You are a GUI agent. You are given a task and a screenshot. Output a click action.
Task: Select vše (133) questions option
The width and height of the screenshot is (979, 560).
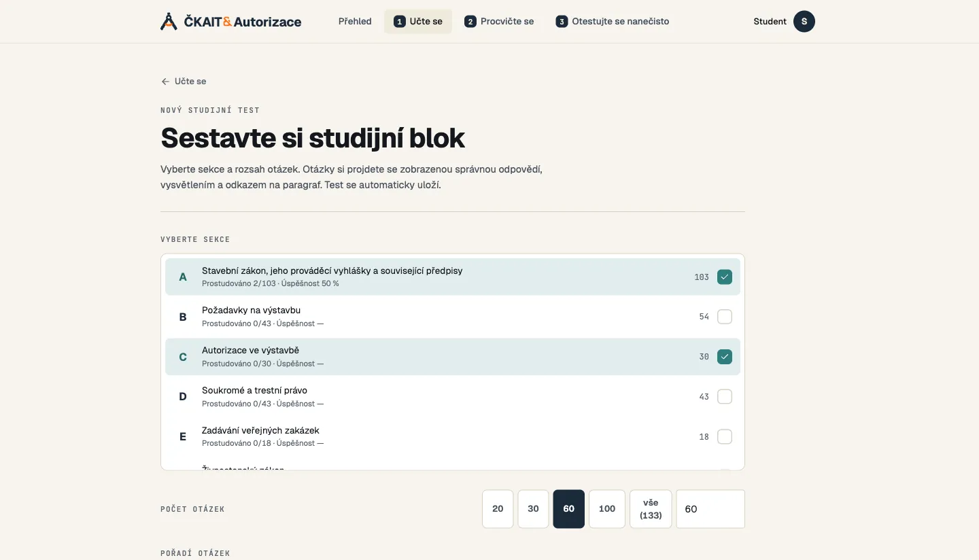click(x=651, y=509)
